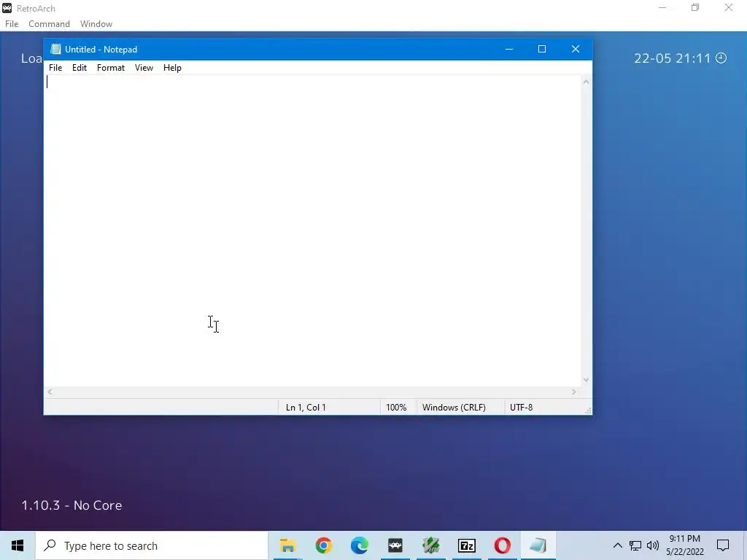Maximize the Notepad window
This screenshot has width=747, height=560.
point(542,49)
